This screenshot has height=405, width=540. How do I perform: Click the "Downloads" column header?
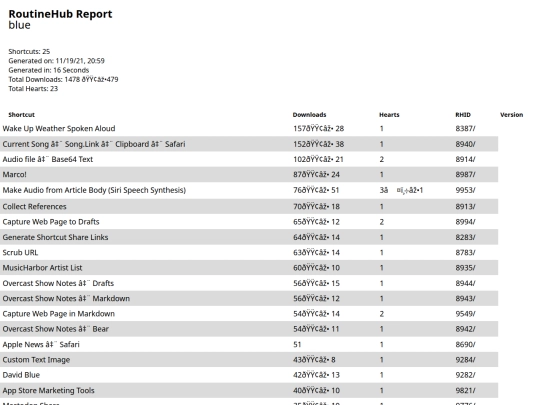[x=309, y=115]
